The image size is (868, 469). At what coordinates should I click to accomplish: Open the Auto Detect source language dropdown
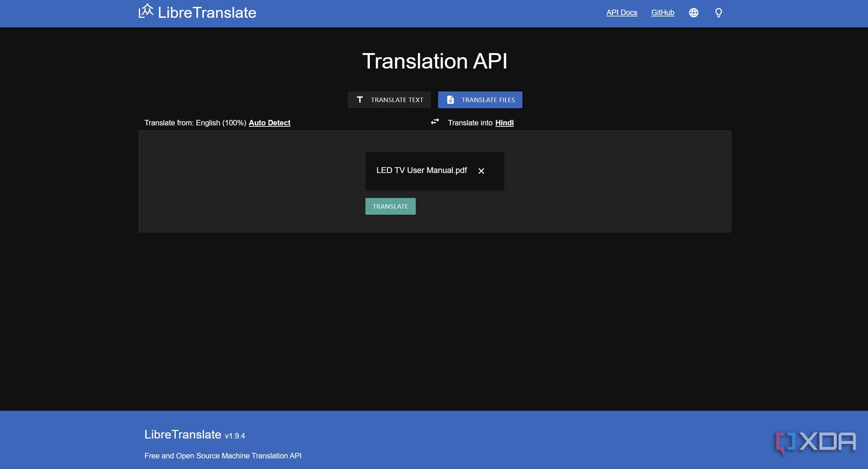click(x=269, y=123)
